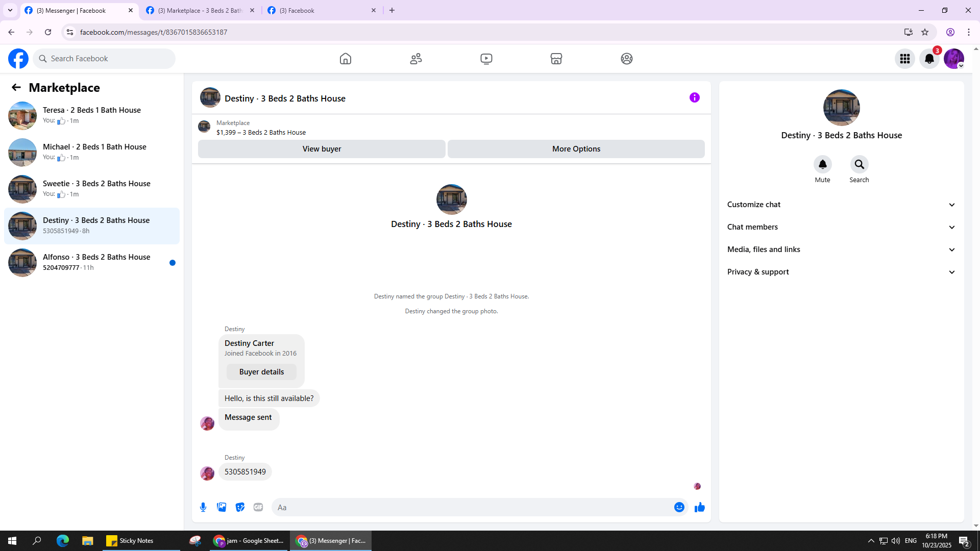Toggle conversation information panel icon
Image resolution: width=980 pixels, height=551 pixels.
point(694,97)
